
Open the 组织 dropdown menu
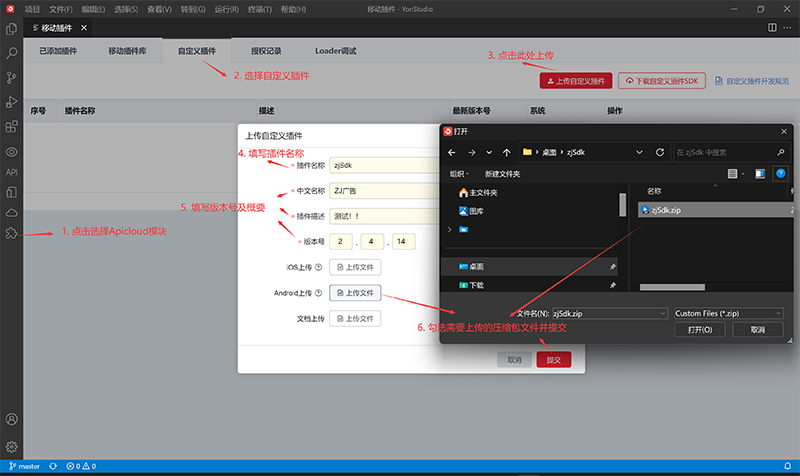[x=459, y=174]
